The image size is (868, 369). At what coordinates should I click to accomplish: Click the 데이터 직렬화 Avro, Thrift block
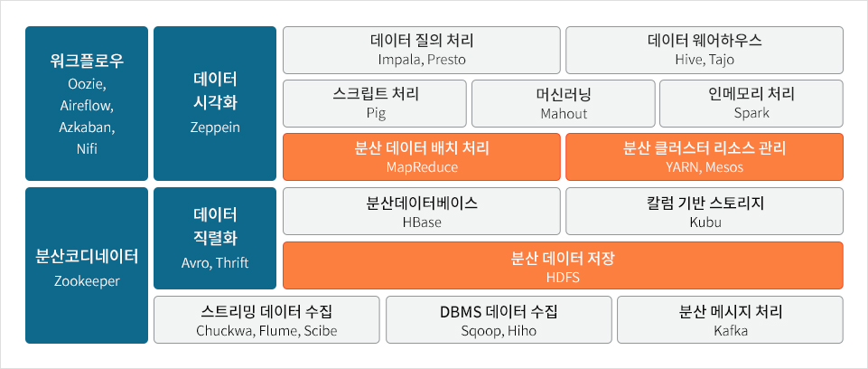pyautogui.click(x=215, y=238)
